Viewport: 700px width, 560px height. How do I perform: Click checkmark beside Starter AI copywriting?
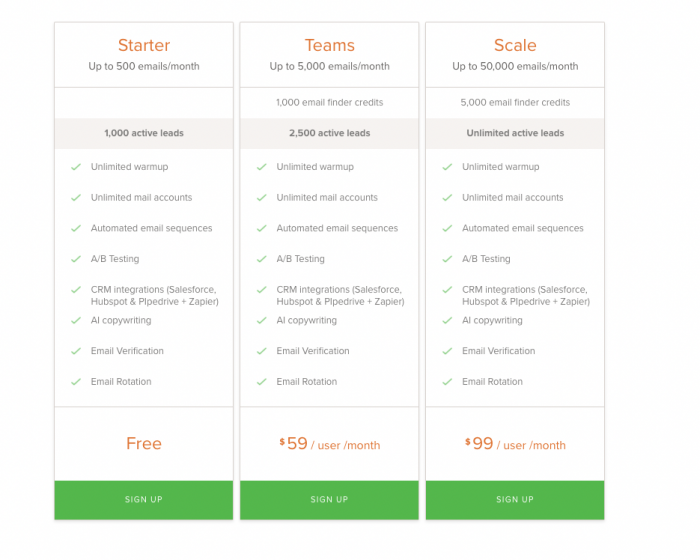[x=76, y=321]
